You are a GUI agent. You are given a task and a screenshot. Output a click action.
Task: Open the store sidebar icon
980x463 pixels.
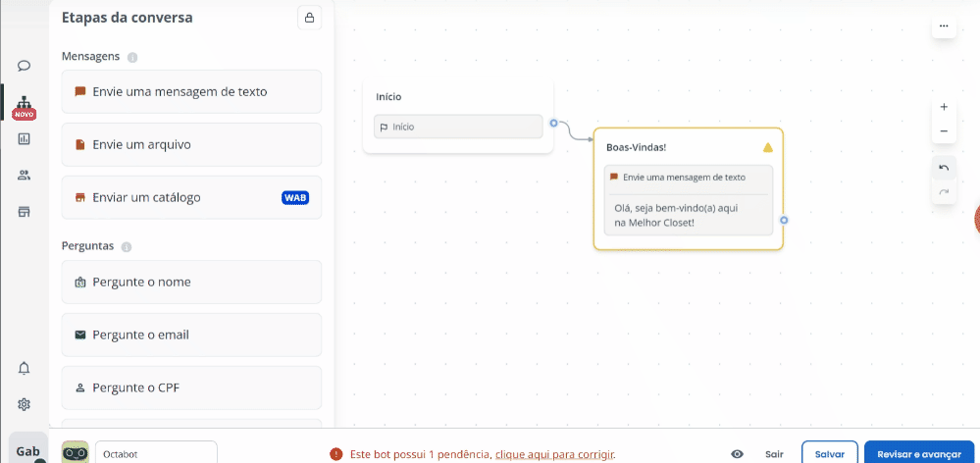[x=24, y=212]
